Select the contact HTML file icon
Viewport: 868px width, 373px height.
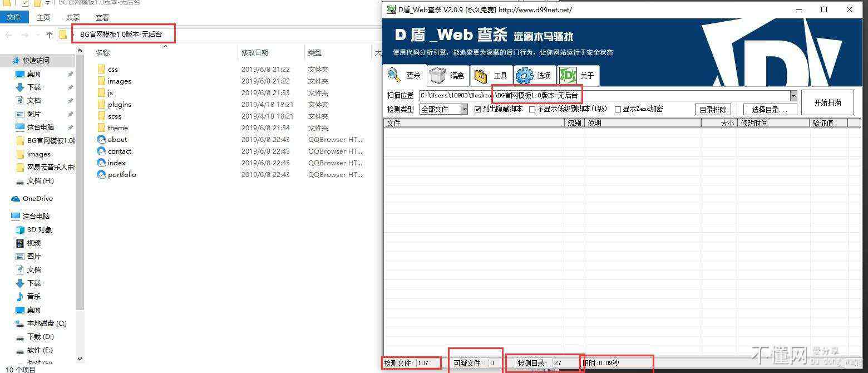pyautogui.click(x=101, y=151)
